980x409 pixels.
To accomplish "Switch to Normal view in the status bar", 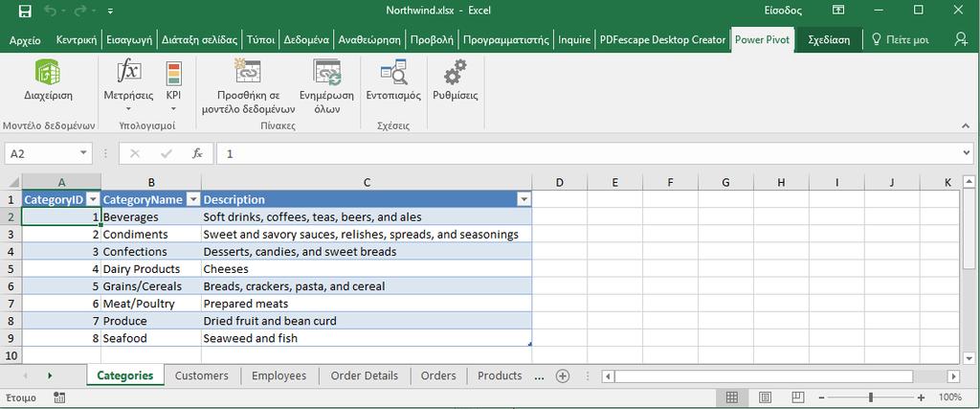I will pyautogui.click(x=732, y=398).
